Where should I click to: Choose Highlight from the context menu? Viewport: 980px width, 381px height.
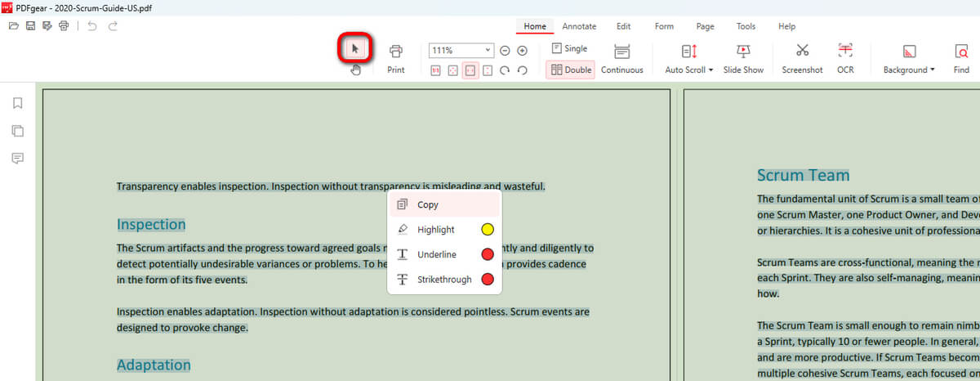coord(444,230)
